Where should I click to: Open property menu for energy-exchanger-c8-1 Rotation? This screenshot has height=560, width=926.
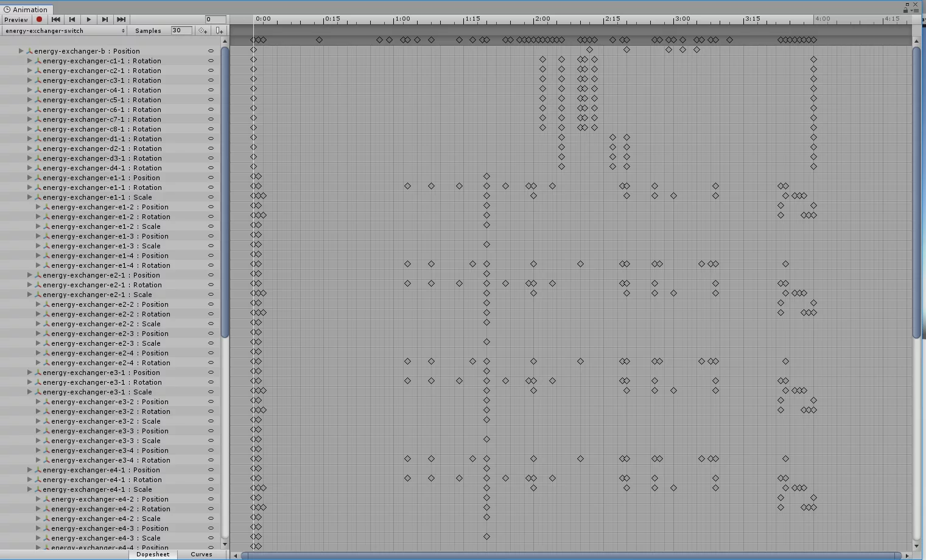pyautogui.click(x=211, y=129)
